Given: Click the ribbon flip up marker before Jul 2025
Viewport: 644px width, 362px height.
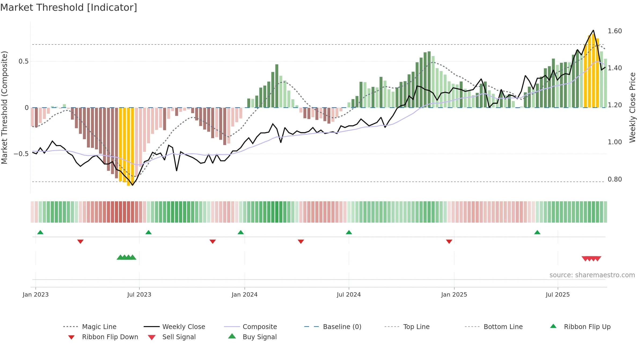Looking at the screenshot, I should click(x=537, y=232).
